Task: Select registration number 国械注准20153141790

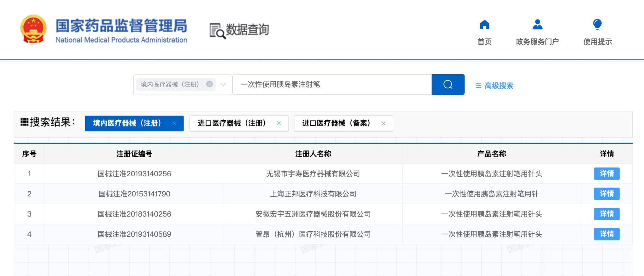Action: click(x=134, y=194)
